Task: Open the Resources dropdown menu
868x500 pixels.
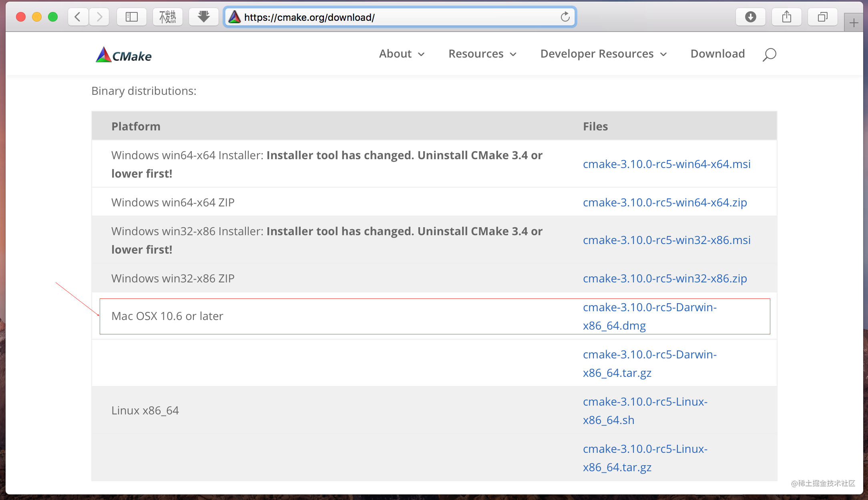Action: coord(482,54)
